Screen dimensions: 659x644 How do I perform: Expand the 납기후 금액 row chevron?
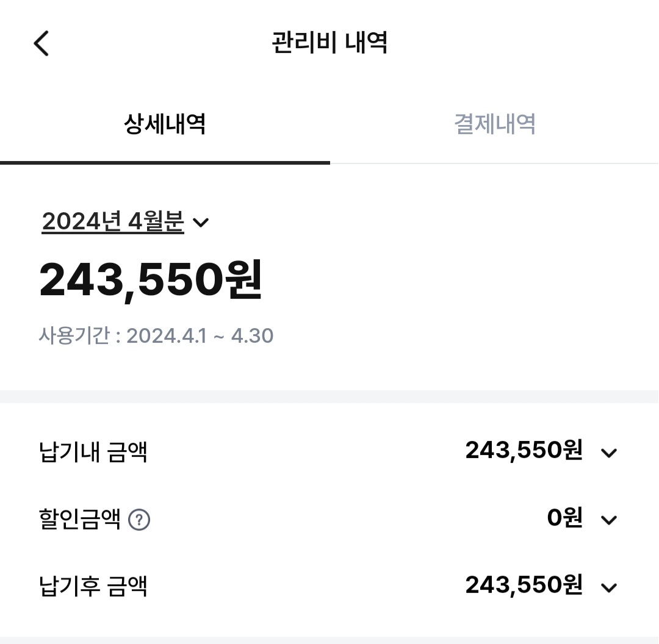click(609, 587)
